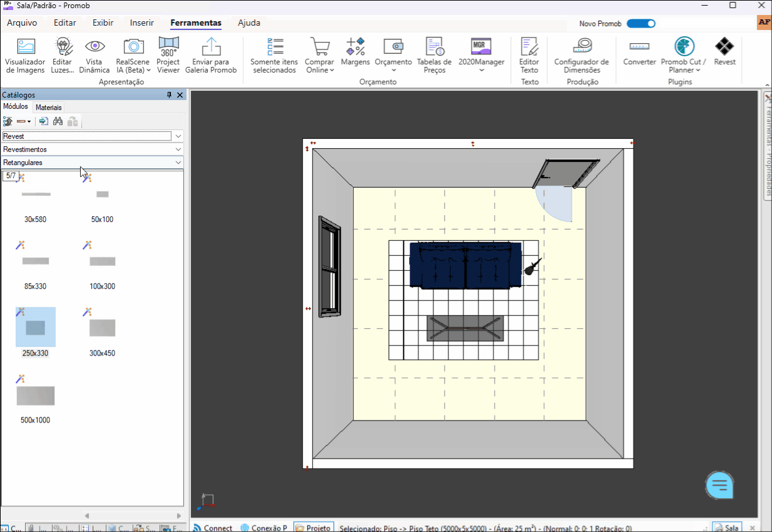Image resolution: width=772 pixels, height=532 pixels.
Task: Click the Vista Dinâmica eye icon
Action: pyautogui.click(x=94, y=46)
